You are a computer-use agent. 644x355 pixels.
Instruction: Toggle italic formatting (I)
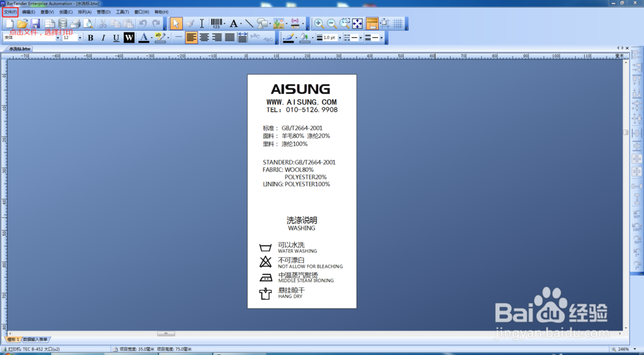coord(104,38)
